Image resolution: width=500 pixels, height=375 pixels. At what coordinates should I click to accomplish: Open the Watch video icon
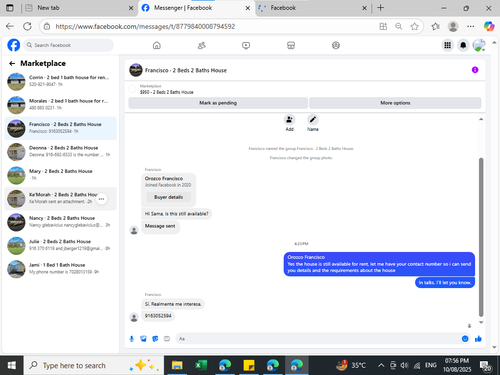tap(246, 45)
